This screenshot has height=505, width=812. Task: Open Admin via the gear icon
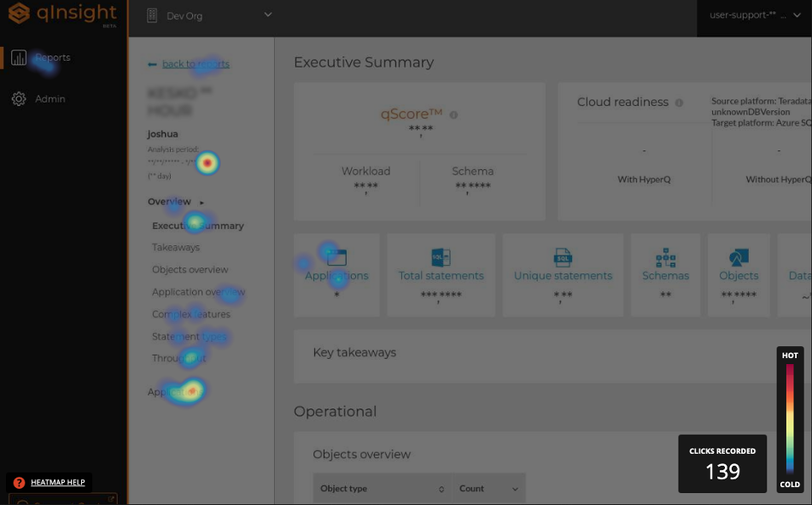pyautogui.click(x=19, y=98)
